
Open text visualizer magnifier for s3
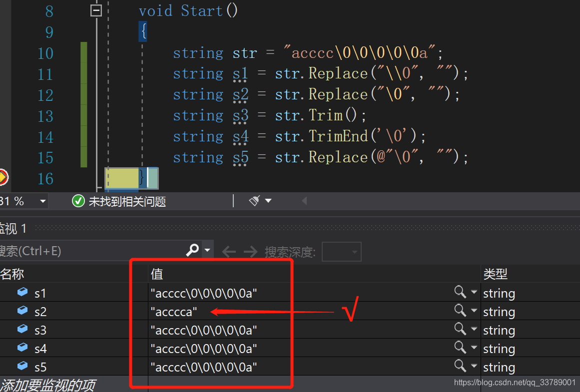[x=460, y=329]
